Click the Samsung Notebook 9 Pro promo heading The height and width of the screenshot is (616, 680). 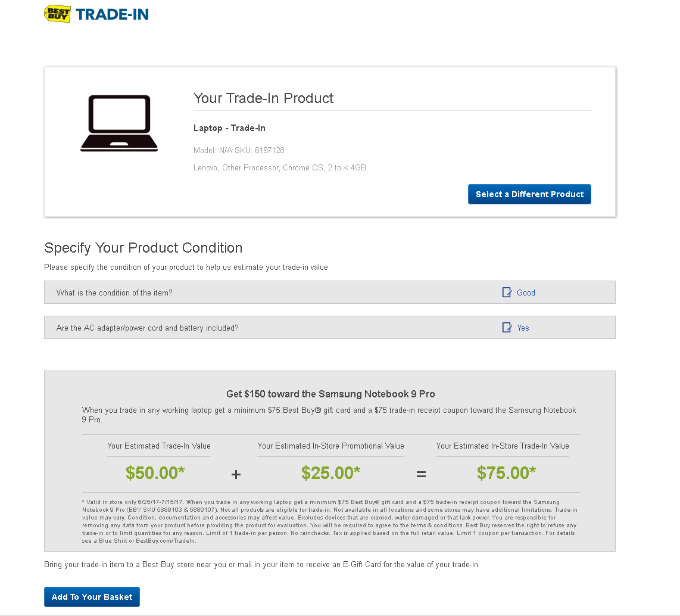(330, 394)
